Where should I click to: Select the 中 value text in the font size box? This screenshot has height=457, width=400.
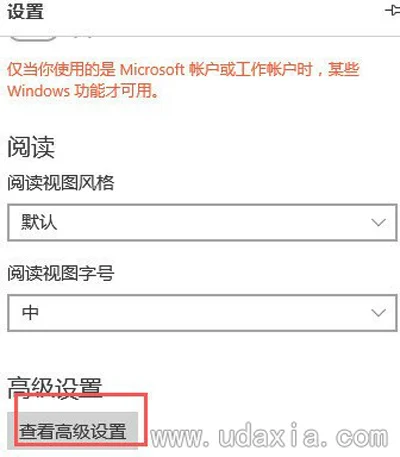30,313
